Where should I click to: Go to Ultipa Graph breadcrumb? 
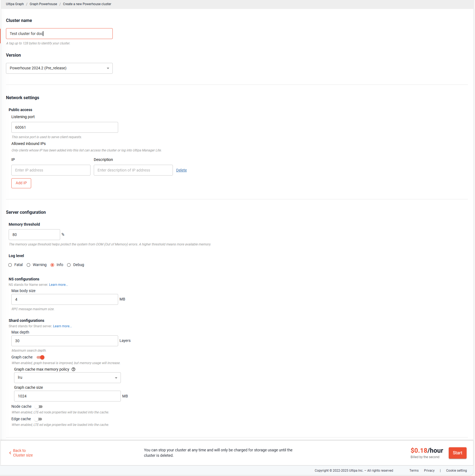[x=15, y=4]
